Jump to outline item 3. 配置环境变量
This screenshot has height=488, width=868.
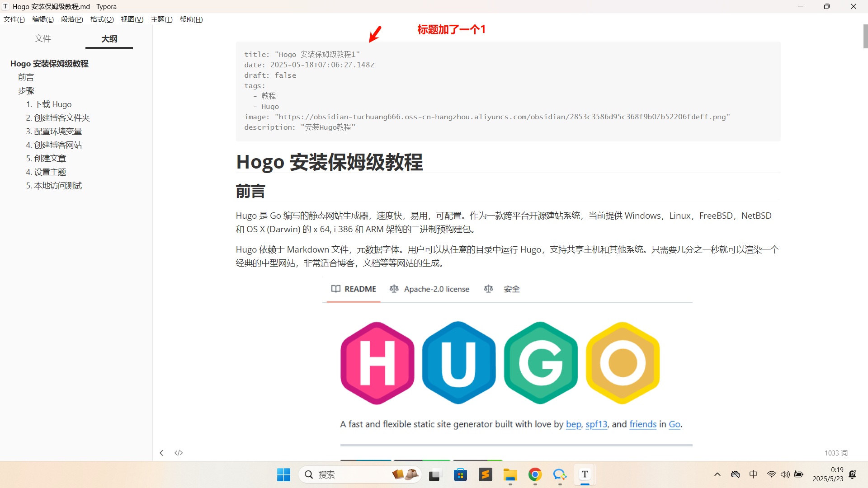pyautogui.click(x=54, y=131)
